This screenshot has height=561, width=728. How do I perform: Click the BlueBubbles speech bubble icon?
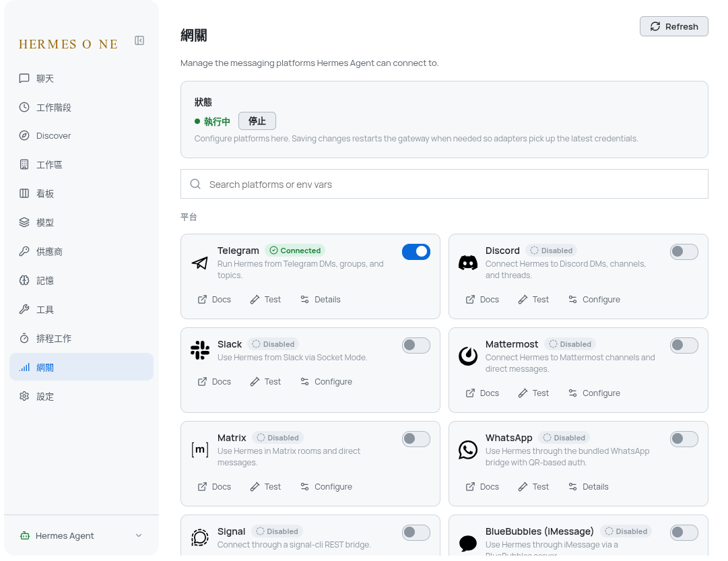(x=468, y=543)
